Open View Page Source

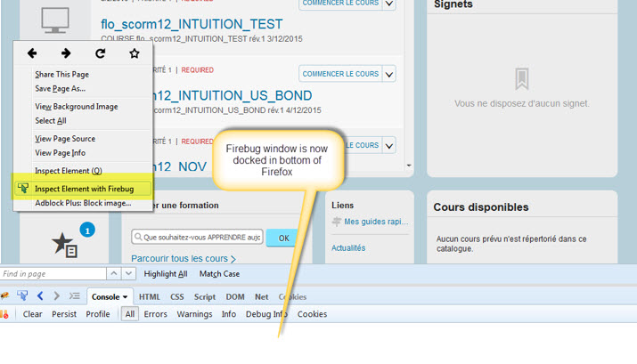click(x=65, y=138)
